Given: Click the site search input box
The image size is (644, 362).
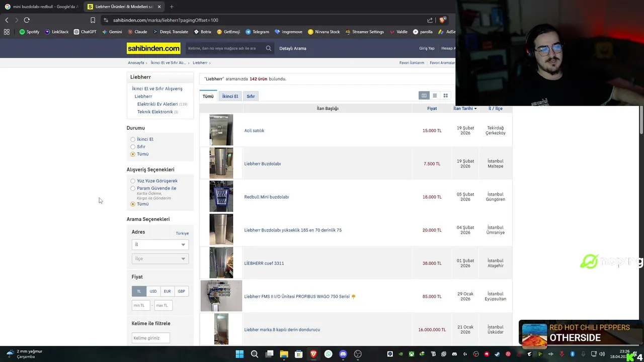Looking at the screenshot, I should pos(224,48).
